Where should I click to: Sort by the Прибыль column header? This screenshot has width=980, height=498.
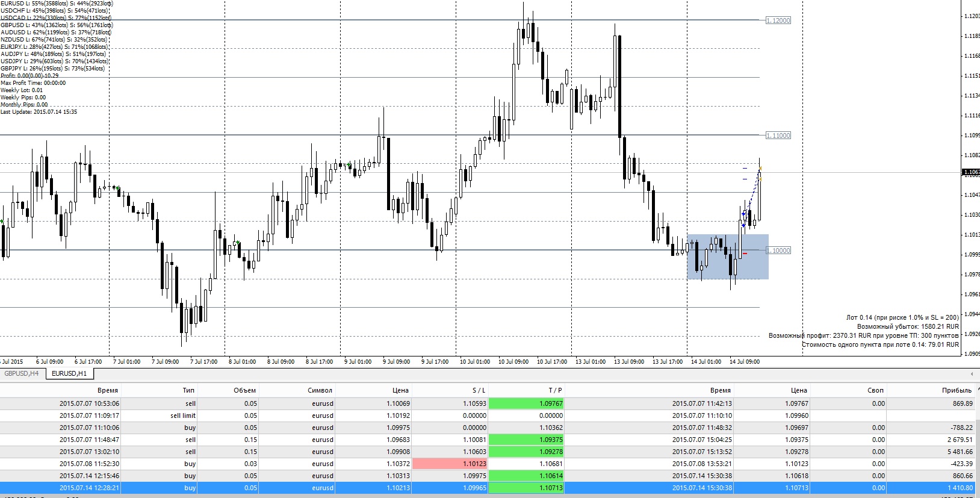pyautogui.click(x=957, y=390)
